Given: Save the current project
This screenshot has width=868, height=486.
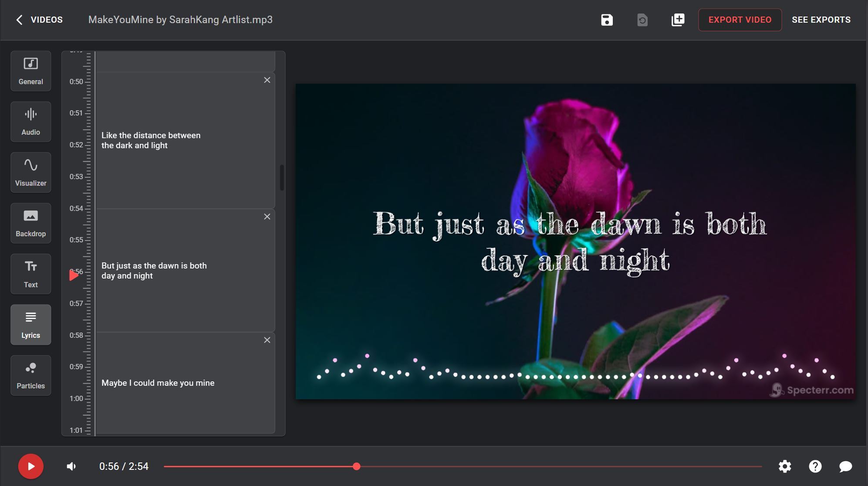Looking at the screenshot, I should pos(607,20).
